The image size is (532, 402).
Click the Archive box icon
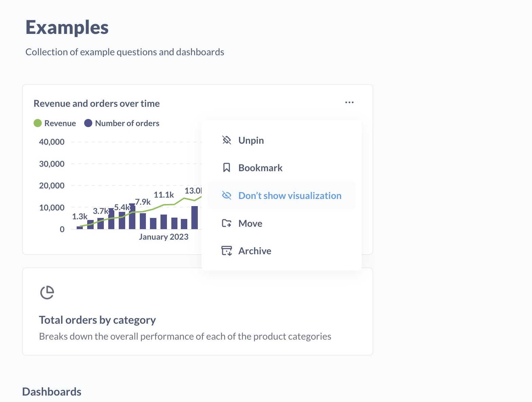226,250
